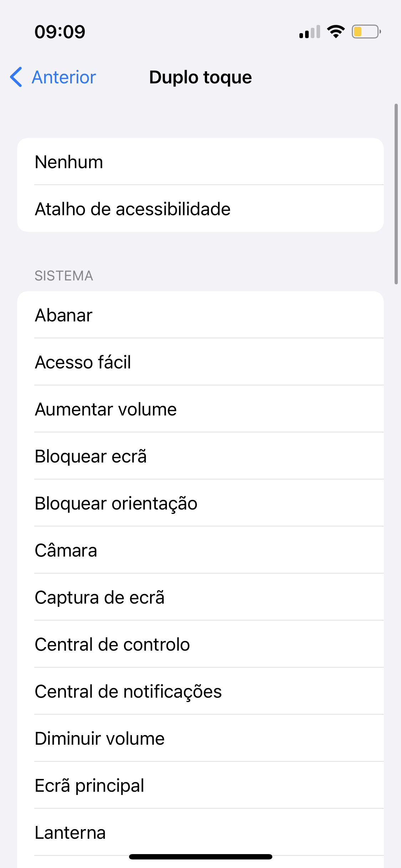Choose Diminuir volume action
The image size is (401, 868).
[x=200, y=738]
